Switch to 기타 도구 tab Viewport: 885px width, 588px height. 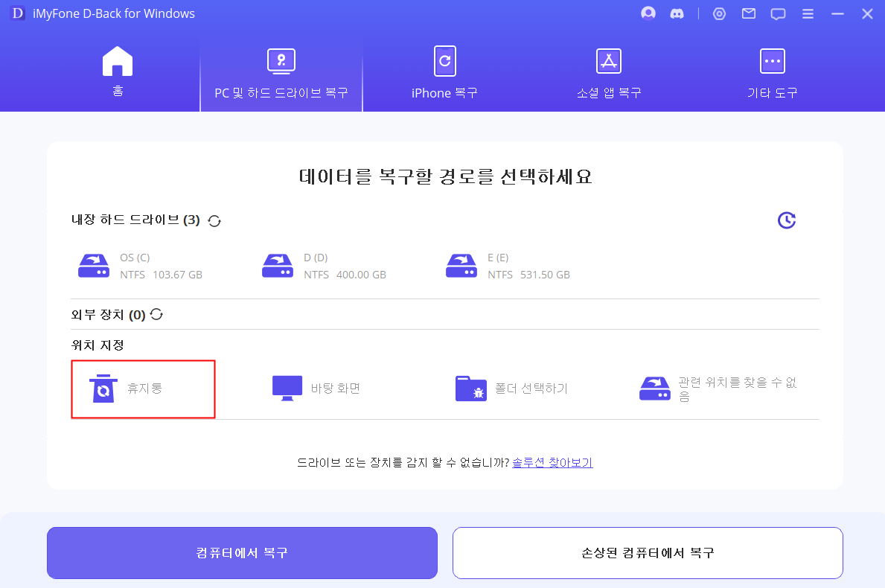pyautogui.click(x=772, y=74)
